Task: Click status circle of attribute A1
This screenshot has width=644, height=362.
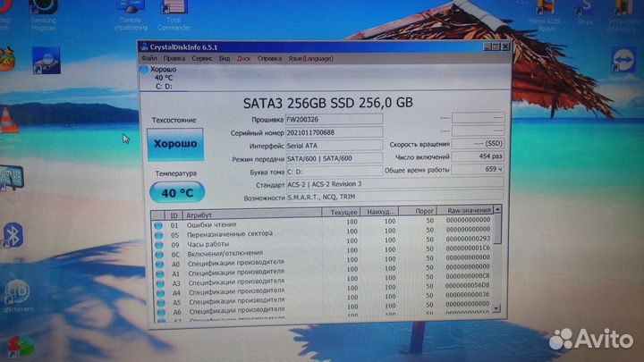Action: coord(160,274)
